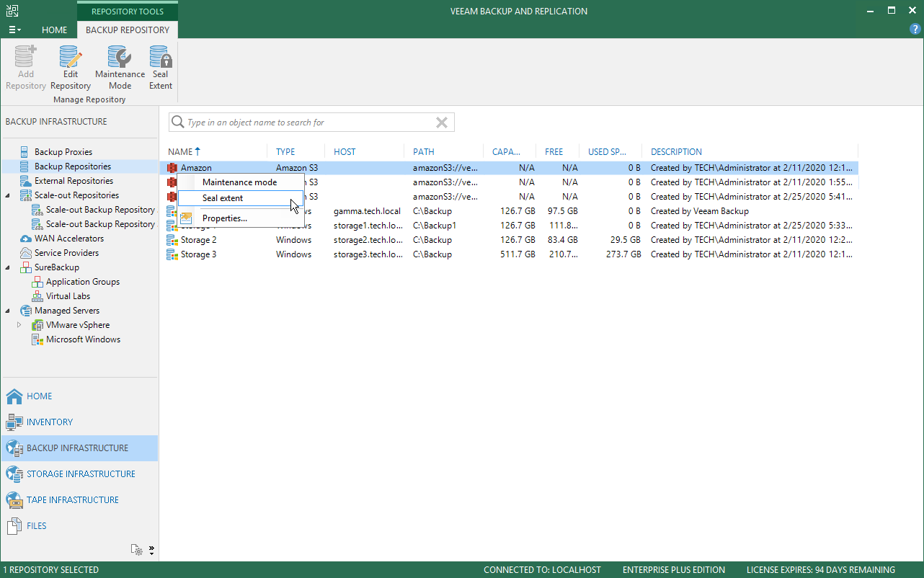Click the free space value '97.5 GB'
This screenshot has height=578, width=924.
tap(562, 211)
